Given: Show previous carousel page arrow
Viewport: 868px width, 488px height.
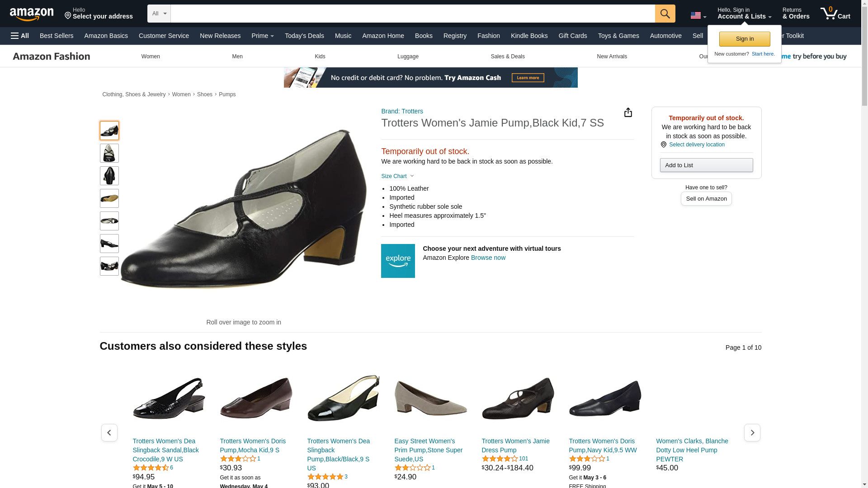Looking at the screenshot, I should tap(109, 432).
